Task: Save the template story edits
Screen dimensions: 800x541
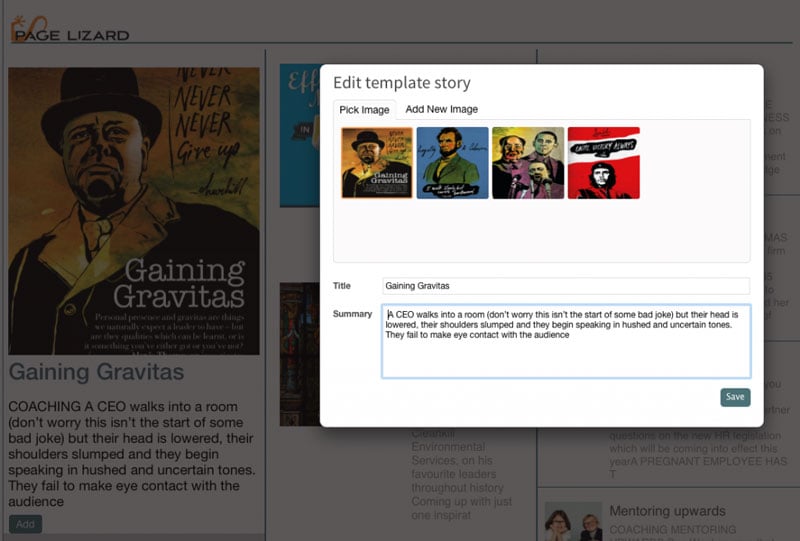Action: point(735,397)
